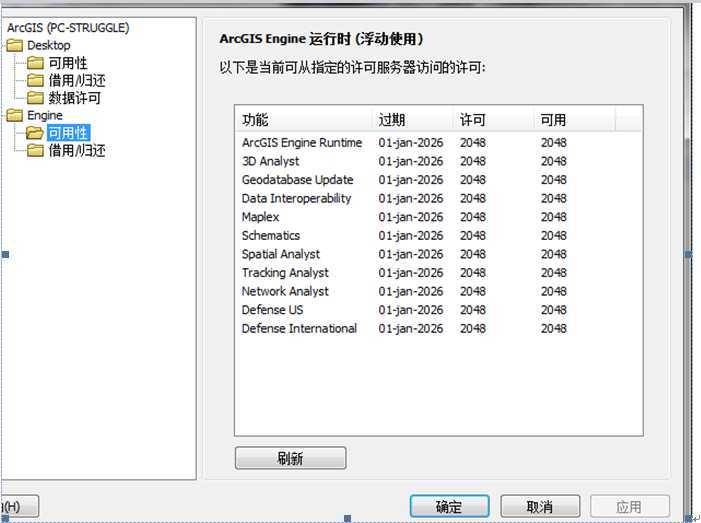Click the 可用 count for Defense International
The height and width of the screenshot is (523, 701).
tap(553, 329)
